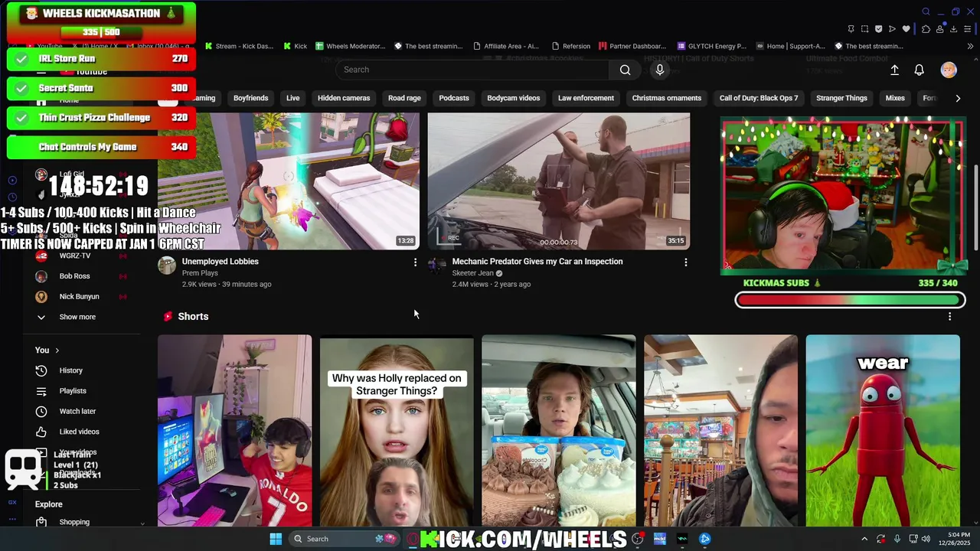Click the pinboard pin icon in browser toolbar
Screen dimensions: 980x551
tap(851, 29)
